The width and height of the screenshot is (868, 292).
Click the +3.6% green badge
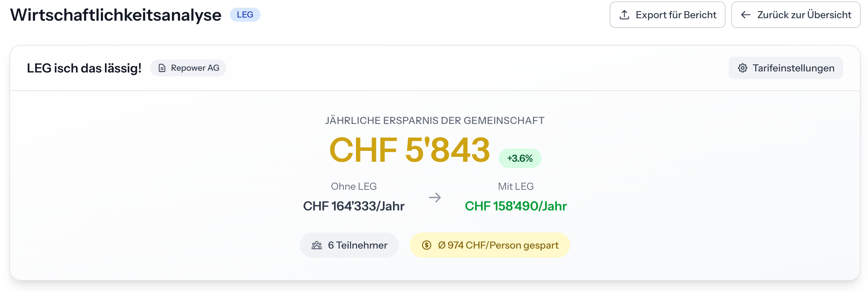520,159
